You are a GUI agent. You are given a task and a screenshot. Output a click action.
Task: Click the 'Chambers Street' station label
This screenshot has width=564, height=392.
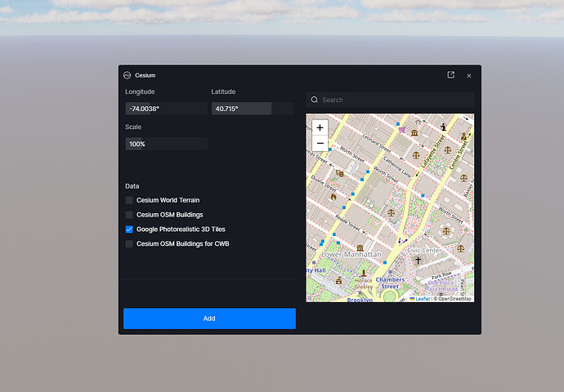point(390,283)
